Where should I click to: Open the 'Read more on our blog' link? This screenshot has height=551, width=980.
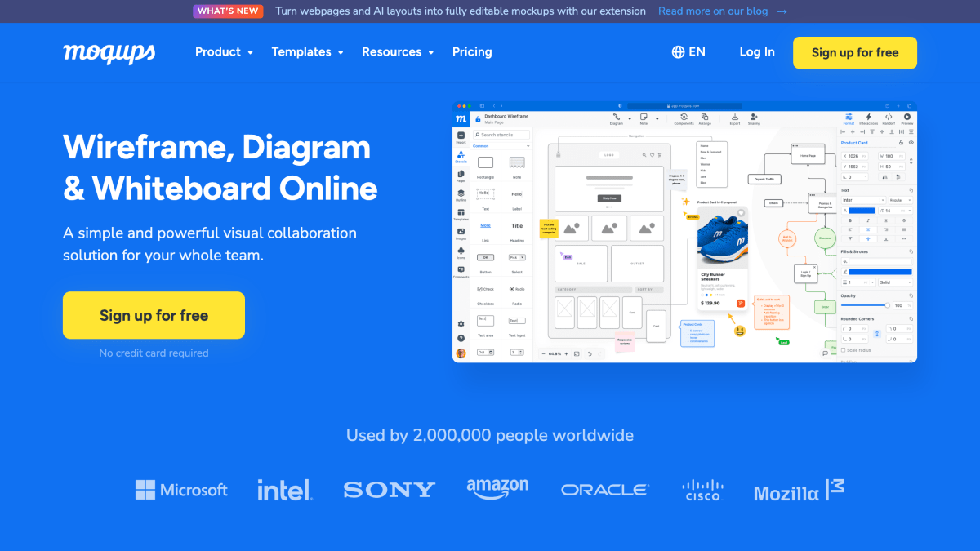click(x=723, y=11)
